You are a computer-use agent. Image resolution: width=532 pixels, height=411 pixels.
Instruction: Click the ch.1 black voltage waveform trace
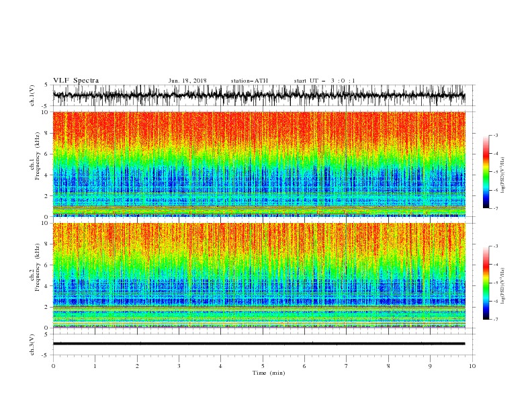259,95
